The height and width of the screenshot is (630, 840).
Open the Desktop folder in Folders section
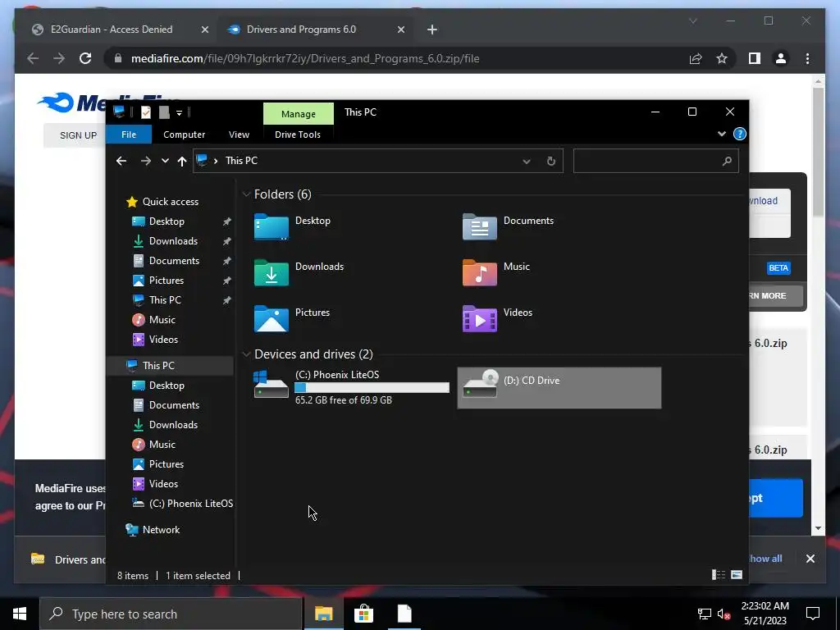[x=293, y=226]
